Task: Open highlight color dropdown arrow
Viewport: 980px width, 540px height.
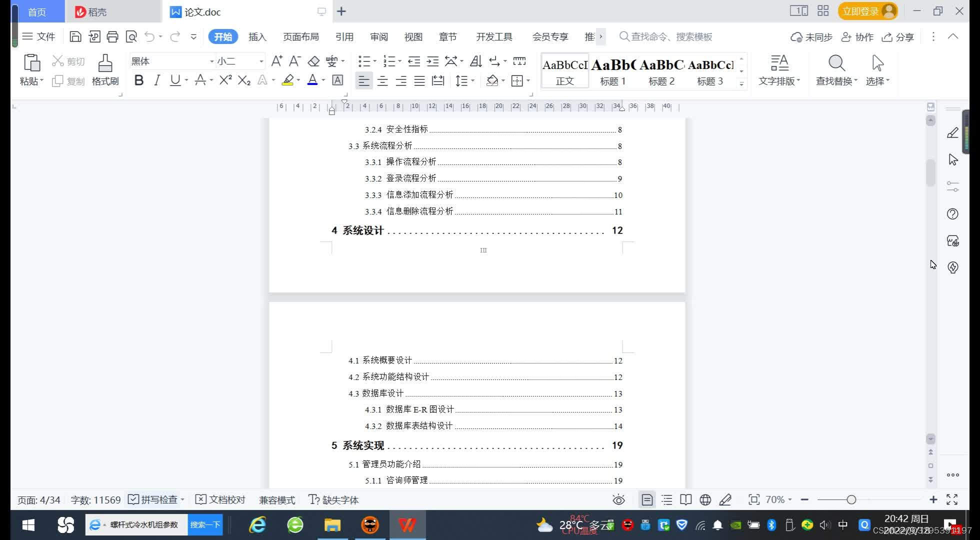Action: [298, 80]
